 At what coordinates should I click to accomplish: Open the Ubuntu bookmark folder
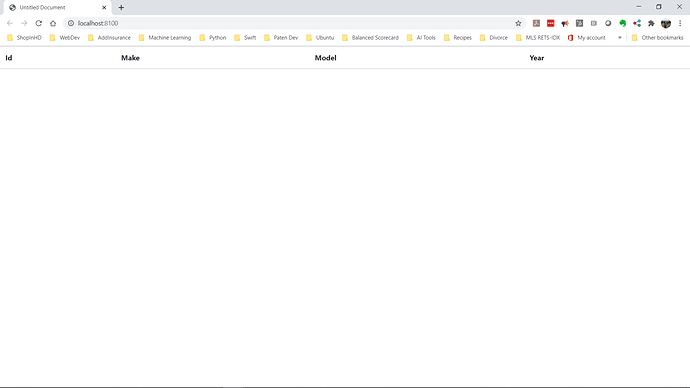pos(320,38)
